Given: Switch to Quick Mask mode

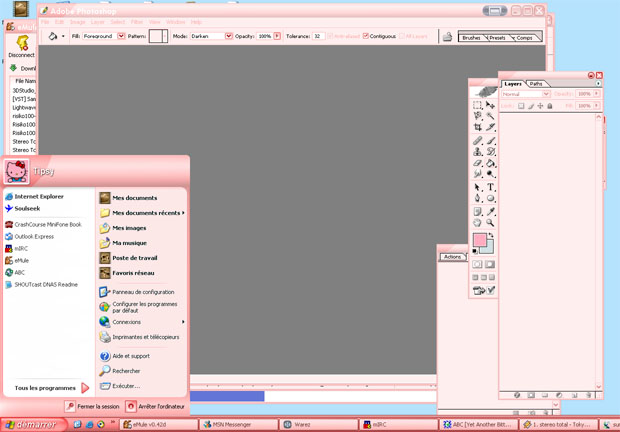Looking at the screenshot, I should (490, 264).
